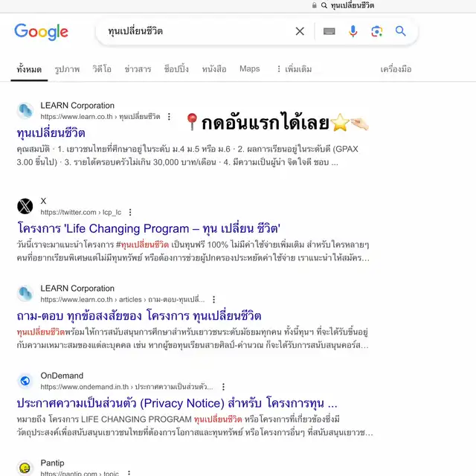Open Google Lens image search
476x476 pixels.
[377, 31]
